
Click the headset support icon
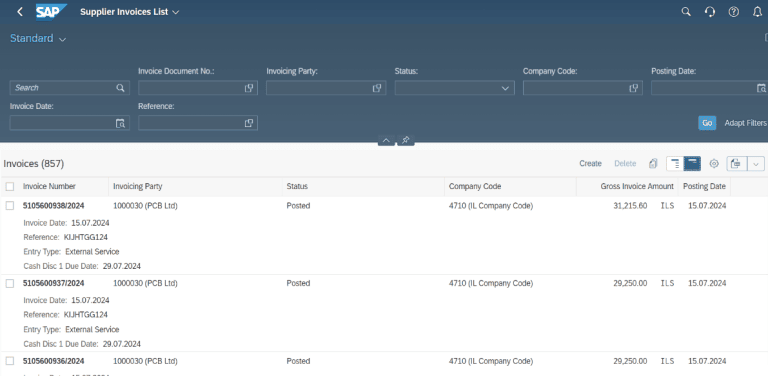click(x=710, y=12)
